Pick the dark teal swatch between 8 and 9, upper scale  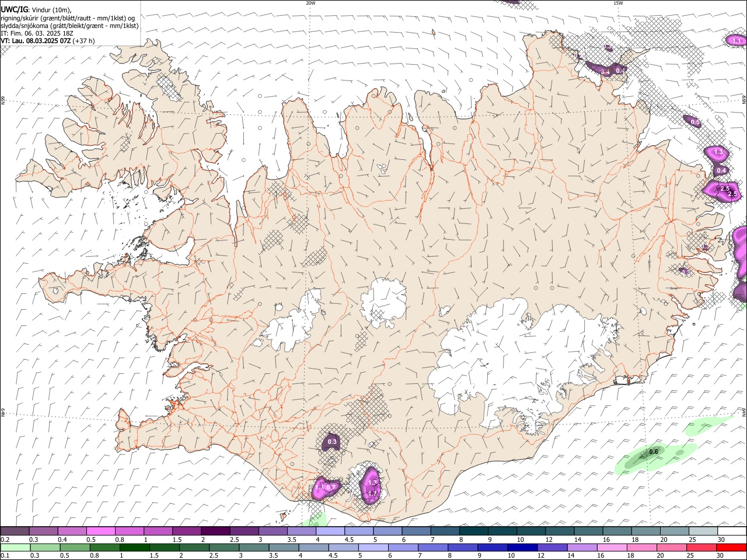point(473,531)
